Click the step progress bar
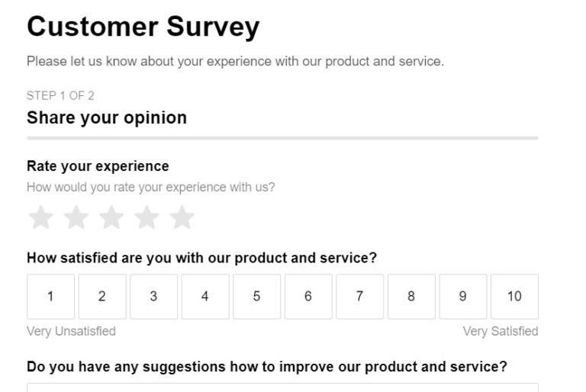This screenshot has width=586, height=392. (282, 138)
